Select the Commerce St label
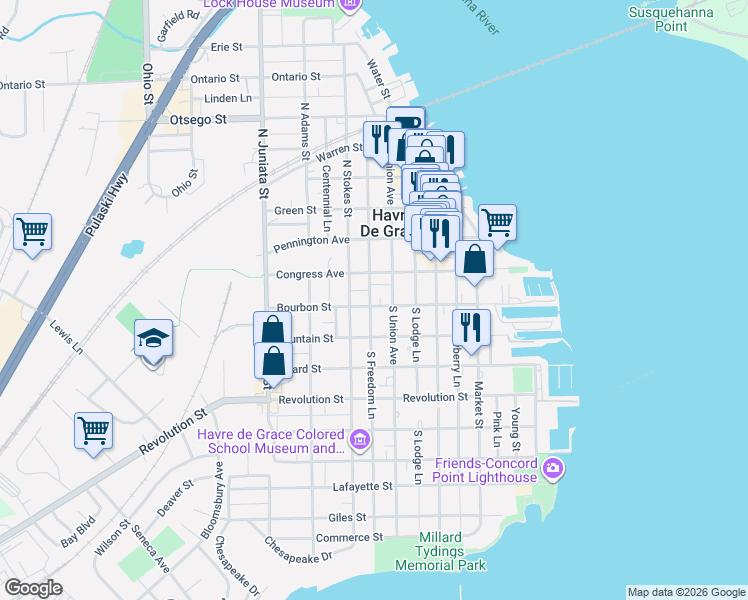Viewport: 748px width, 600px height. 349,538
